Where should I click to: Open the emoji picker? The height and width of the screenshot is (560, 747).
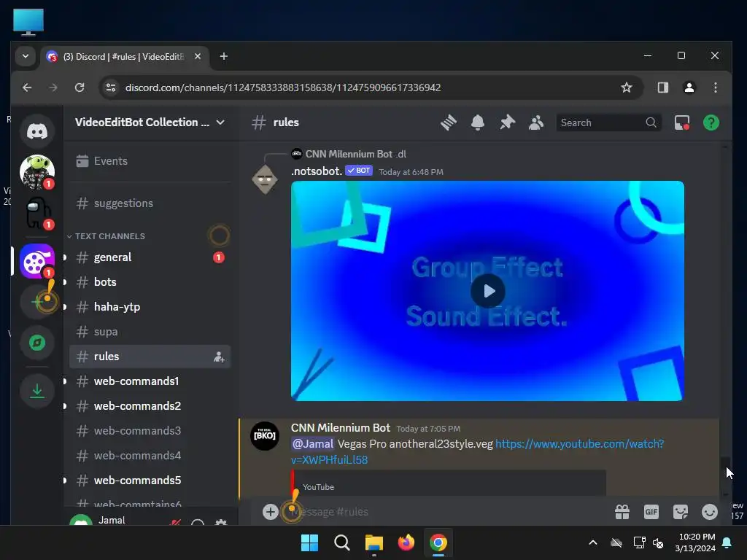709,512
